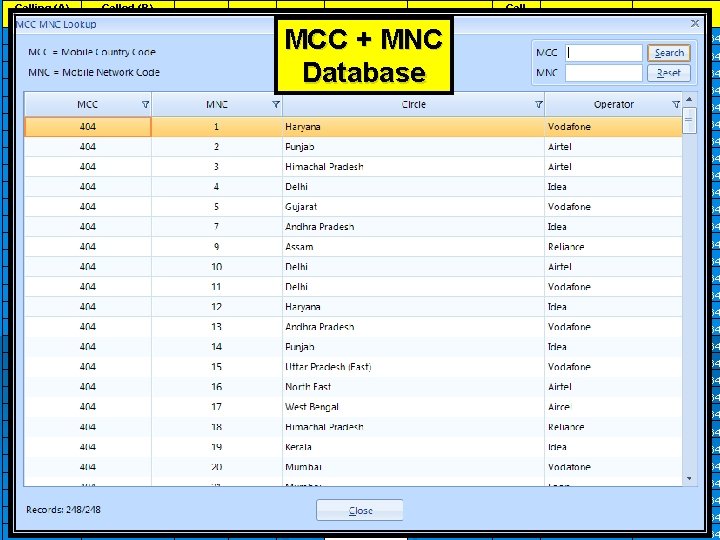The height and width of the screenshot is (540, 720).
Task: Sort by the Circle column header
Action: click(x=413, y=105)
